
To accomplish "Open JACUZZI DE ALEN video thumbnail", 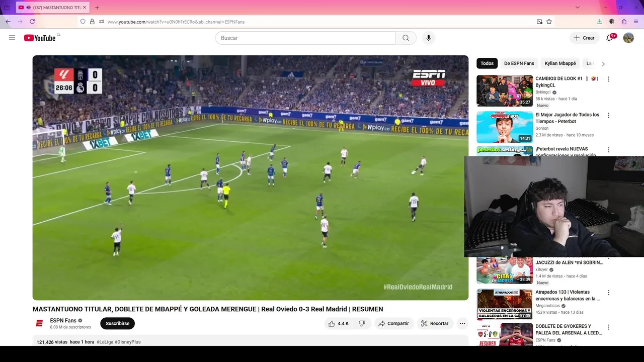I will [x=505, y=270].
